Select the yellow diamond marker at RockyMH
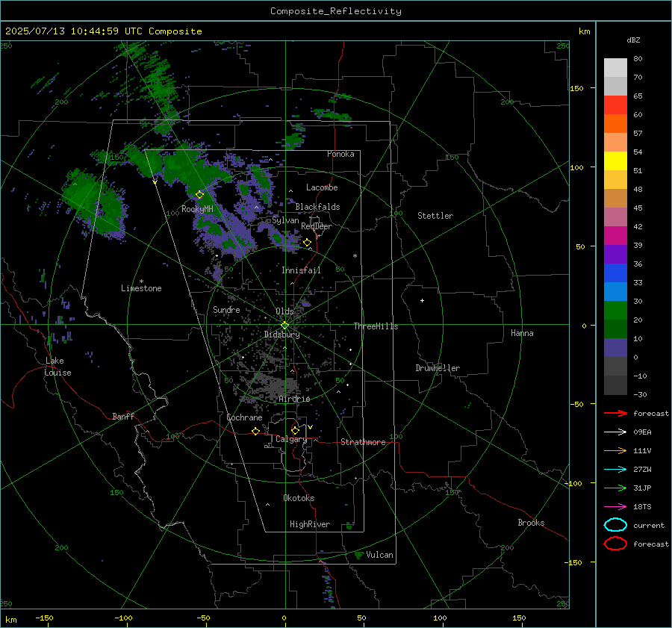Viewport: 672px width, 628px height. (x=199, y=195)
